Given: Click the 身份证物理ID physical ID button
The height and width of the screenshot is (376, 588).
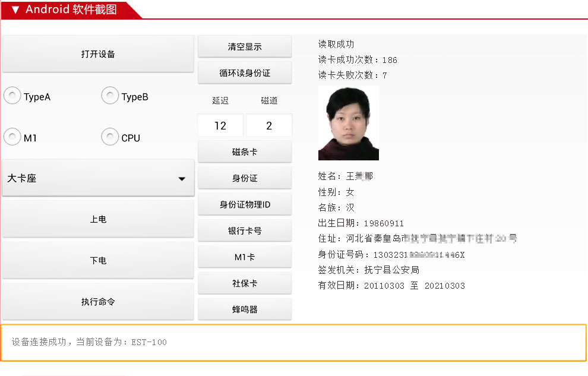Looking at the screenshot, I should click(x=244, y=204).
